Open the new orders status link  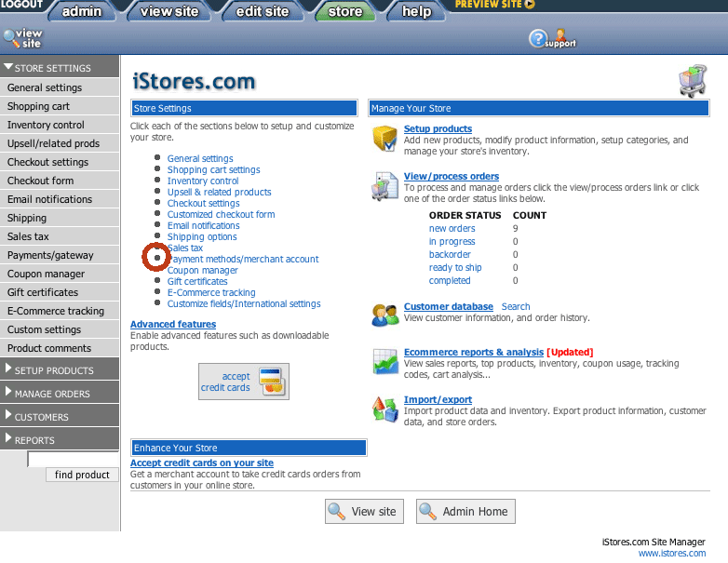click(x=452, y=228)
